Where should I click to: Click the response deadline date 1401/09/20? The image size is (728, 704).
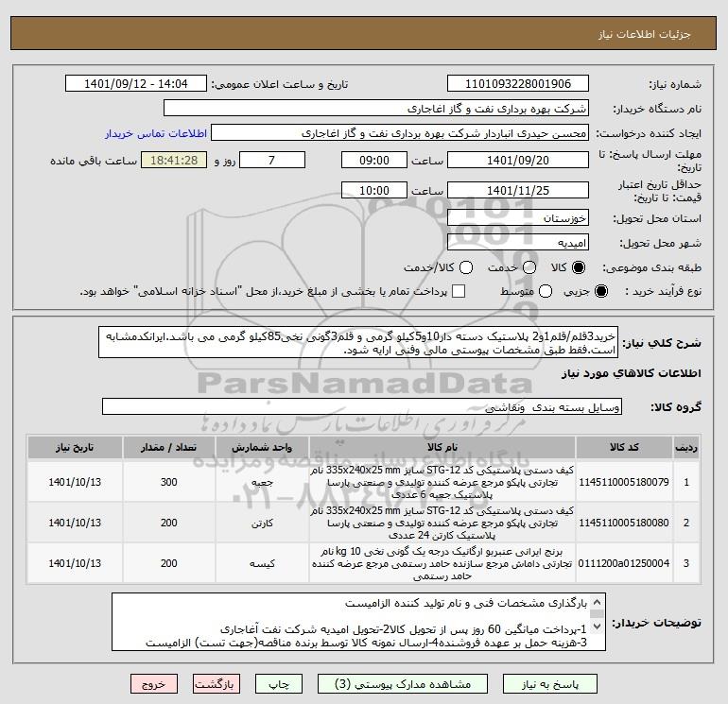pyautogui.click(x=518, y=160)
